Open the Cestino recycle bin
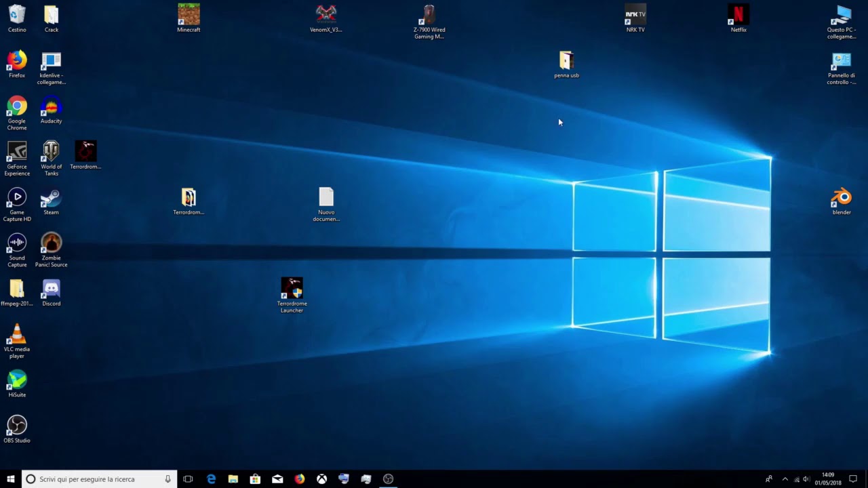This screenshot has width=868, height=488. pos(17,19)
